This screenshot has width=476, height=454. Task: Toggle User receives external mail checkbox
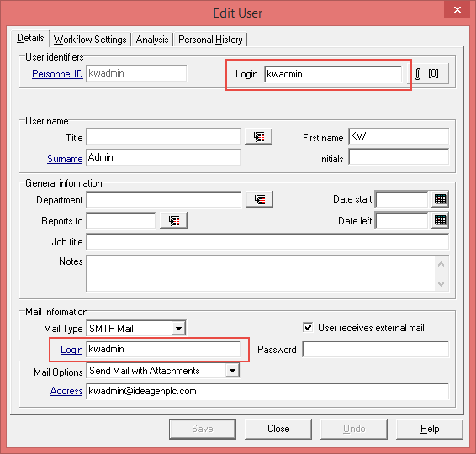[x=308, y=327]
